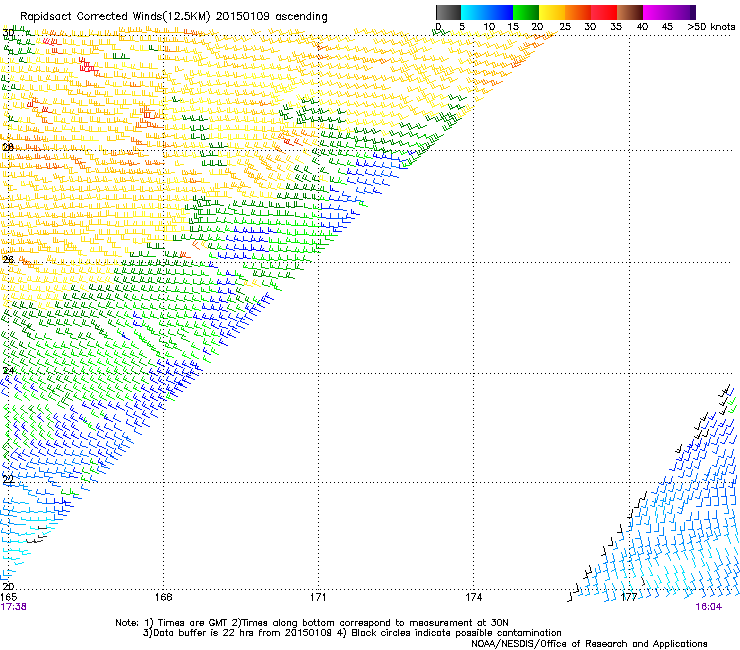
Task: Click the longitude label '168'
Action: coord(163,597)
